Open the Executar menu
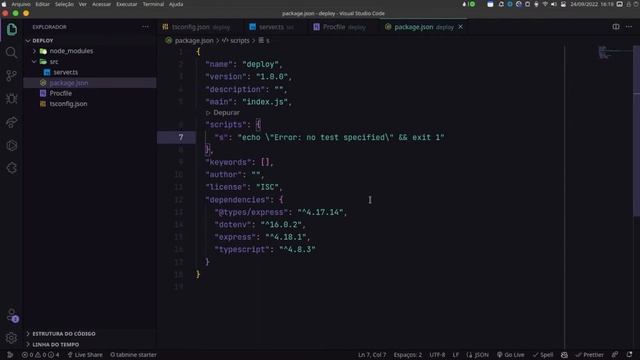This screenshot has height=360, width=640. click(x=127, y=4)
